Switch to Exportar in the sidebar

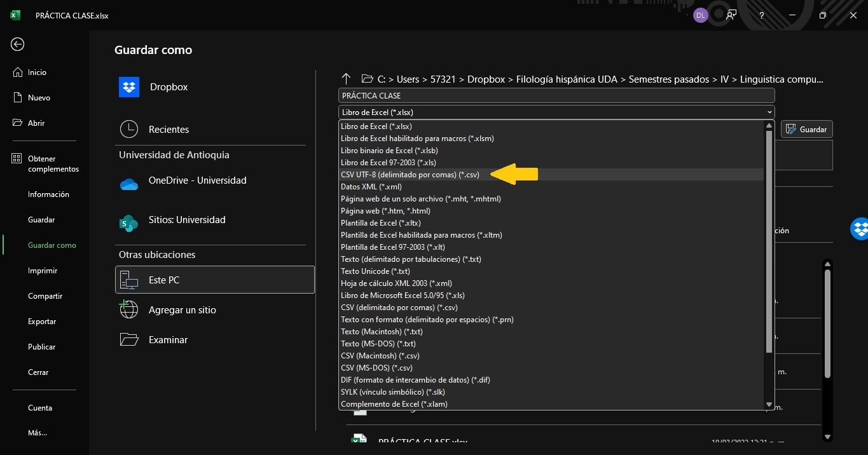41,321
